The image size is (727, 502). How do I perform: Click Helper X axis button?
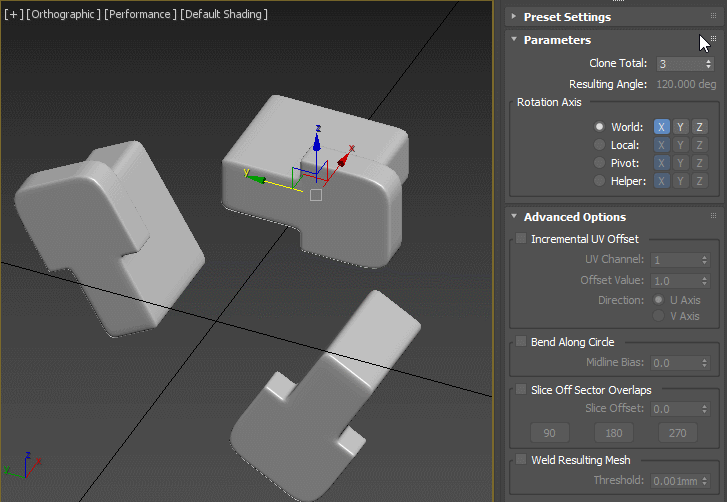[x=662, y=181]
